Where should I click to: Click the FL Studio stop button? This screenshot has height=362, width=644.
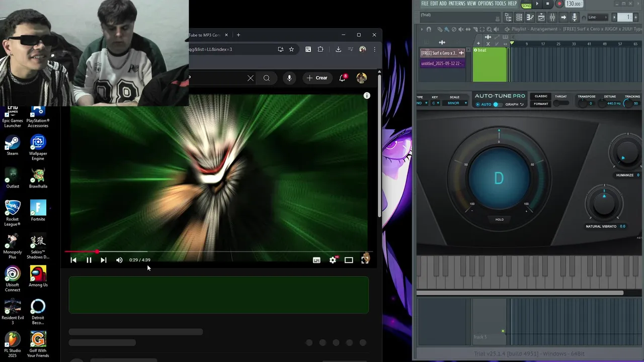(548, 4)
